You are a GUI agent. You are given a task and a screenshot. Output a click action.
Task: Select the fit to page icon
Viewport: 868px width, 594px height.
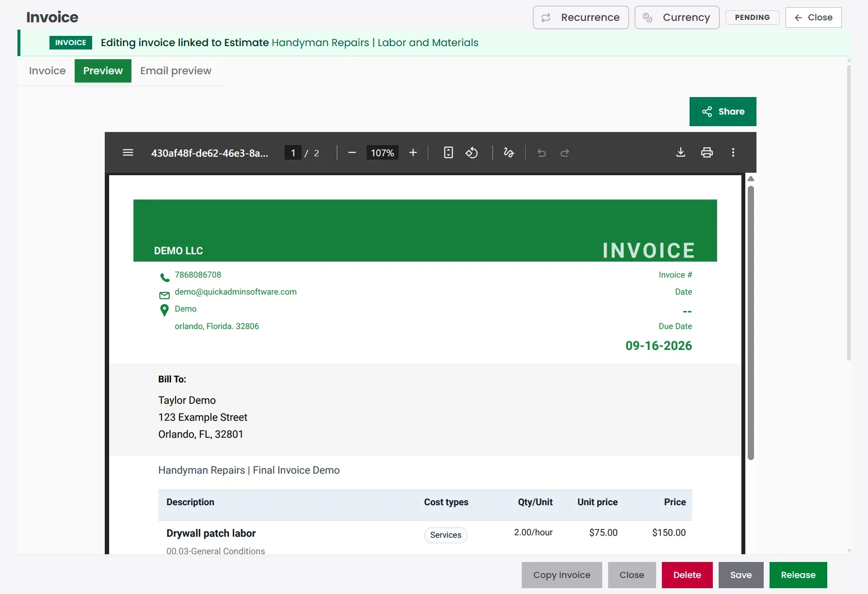tap(449, 153)
